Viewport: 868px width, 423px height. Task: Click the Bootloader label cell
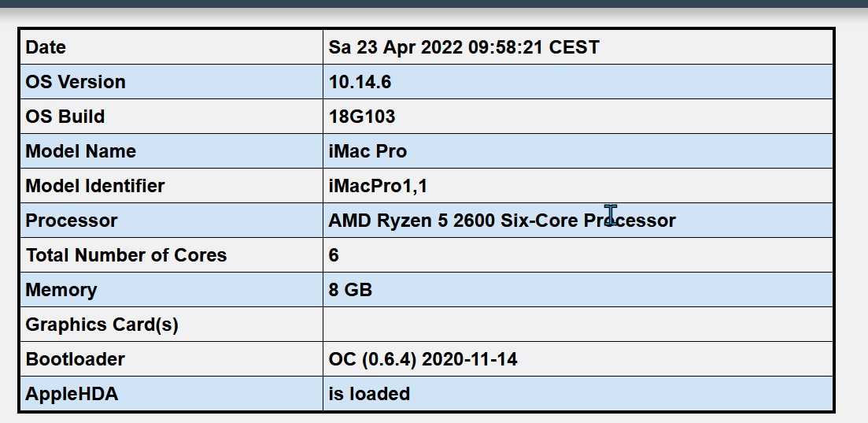[76, 359]
